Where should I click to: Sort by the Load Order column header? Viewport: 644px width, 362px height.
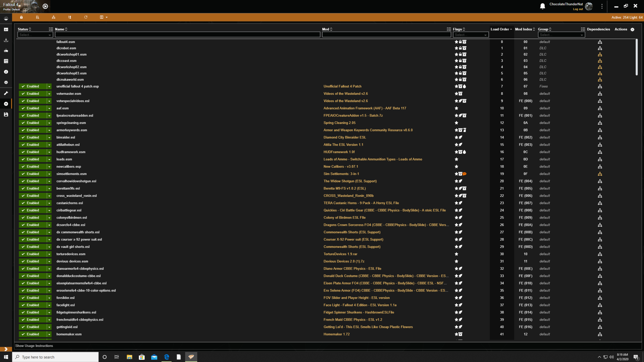pyautogui.click(x=501, y=29)
